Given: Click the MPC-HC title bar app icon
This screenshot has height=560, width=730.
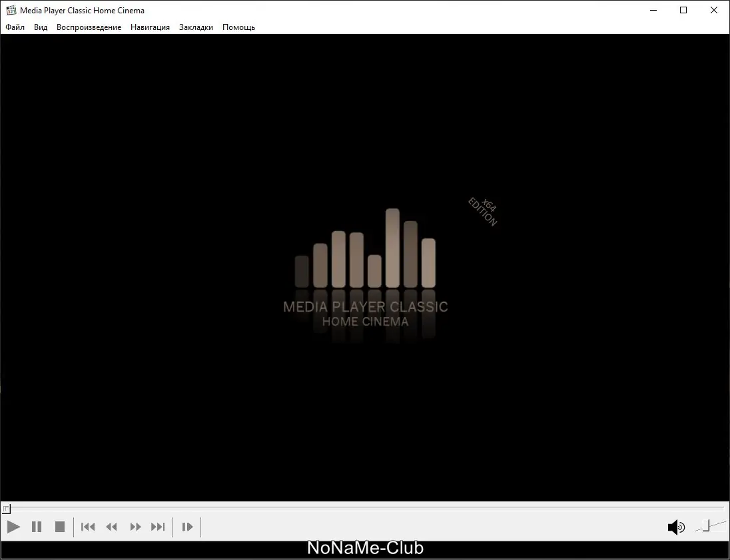Looking at the screenshot, I should (11, 10).
